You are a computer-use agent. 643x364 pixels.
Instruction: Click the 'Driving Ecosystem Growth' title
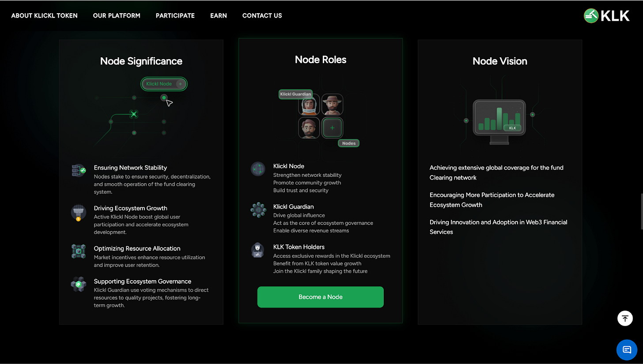(130, 208)
